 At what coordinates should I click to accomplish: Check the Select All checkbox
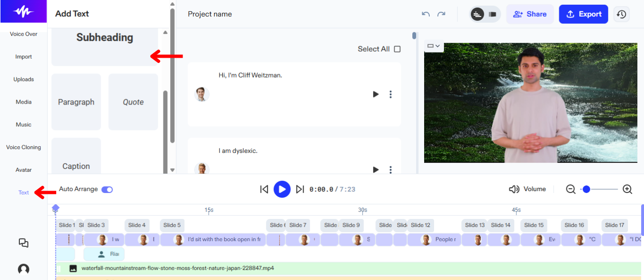point(397,49)
